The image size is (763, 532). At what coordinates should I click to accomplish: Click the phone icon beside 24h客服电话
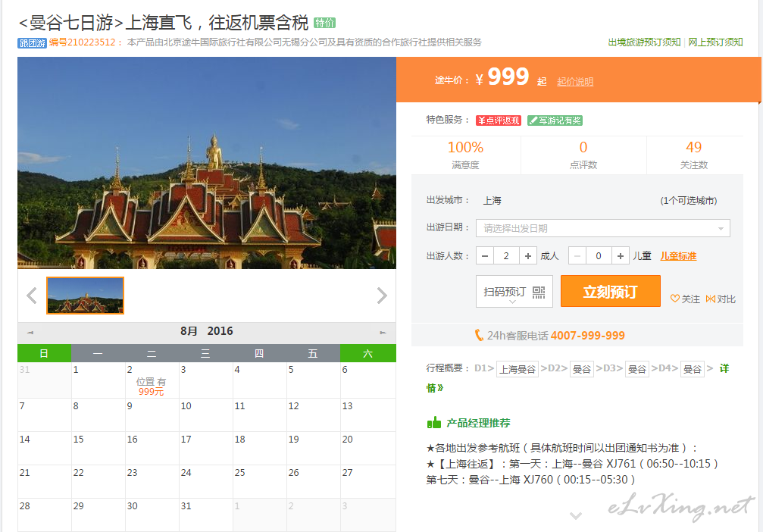479,336
